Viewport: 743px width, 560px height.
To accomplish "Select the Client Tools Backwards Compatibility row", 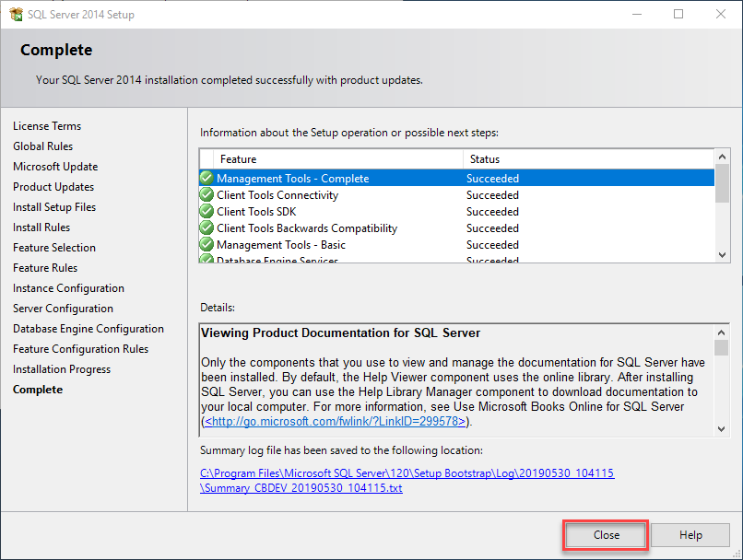I will pos(457,227).
